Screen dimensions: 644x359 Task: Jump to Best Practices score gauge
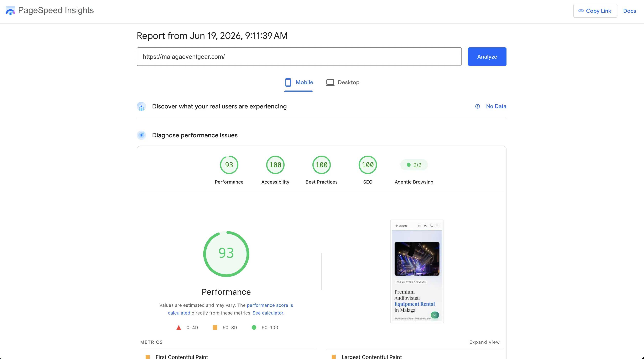coord(321,165)
